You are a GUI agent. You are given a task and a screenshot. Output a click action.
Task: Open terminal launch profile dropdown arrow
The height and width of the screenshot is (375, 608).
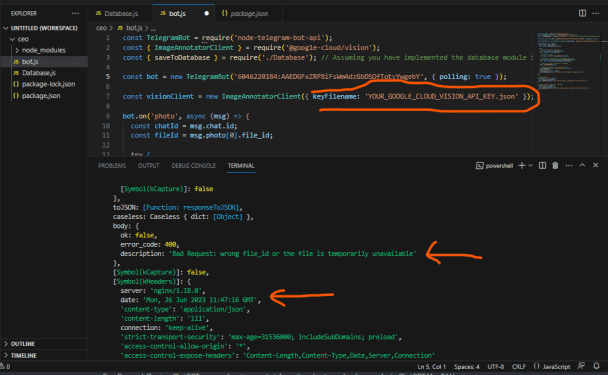pos(530,166)
